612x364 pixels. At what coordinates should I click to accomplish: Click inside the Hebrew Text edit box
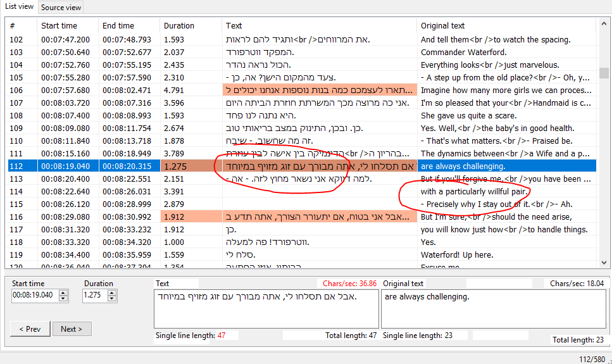click(x=266, y=308)
